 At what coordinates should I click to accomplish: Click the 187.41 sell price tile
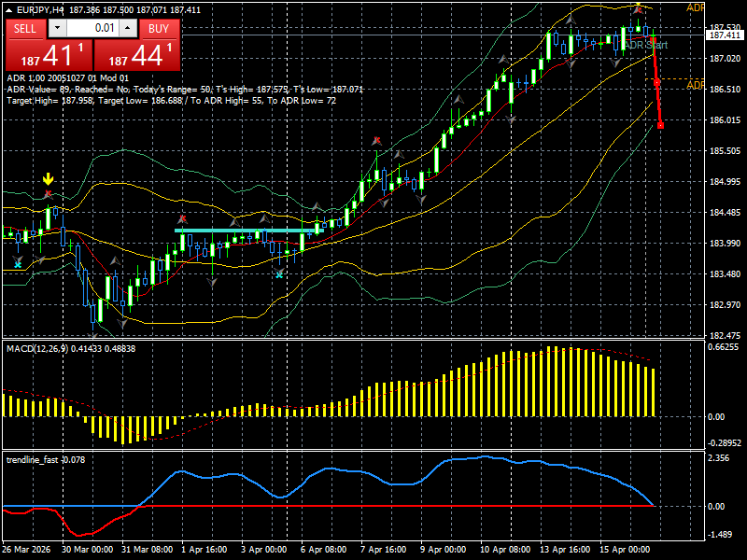49,55
